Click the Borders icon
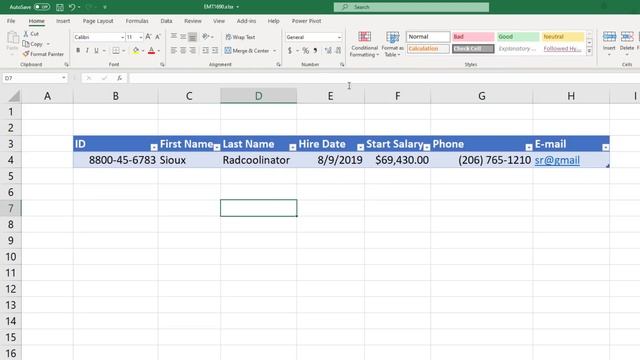640x360 pixels. coord(116,51)
